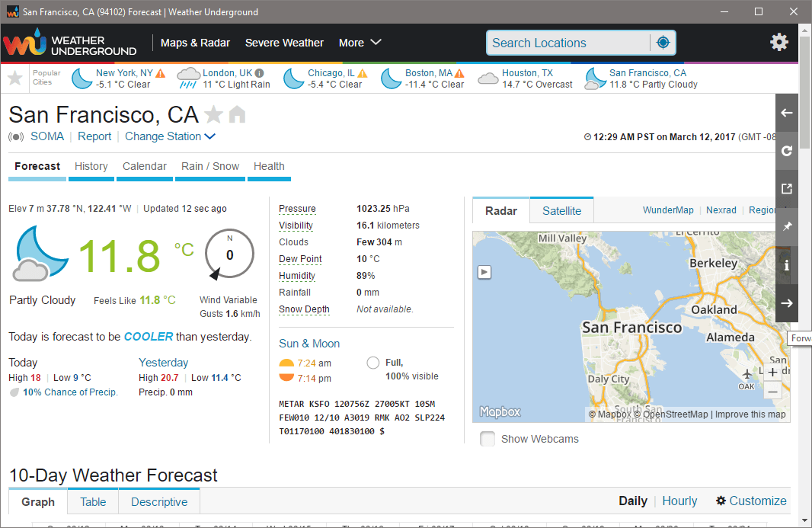Click the pin icon in side panel
The width and height of the screenshot is (812, 528).
pos(787,227)
